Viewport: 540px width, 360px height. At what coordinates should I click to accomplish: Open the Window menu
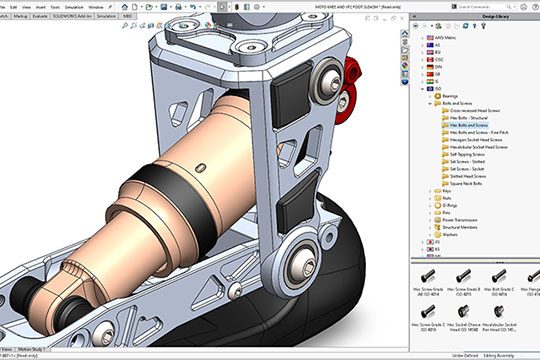(96, 7)
